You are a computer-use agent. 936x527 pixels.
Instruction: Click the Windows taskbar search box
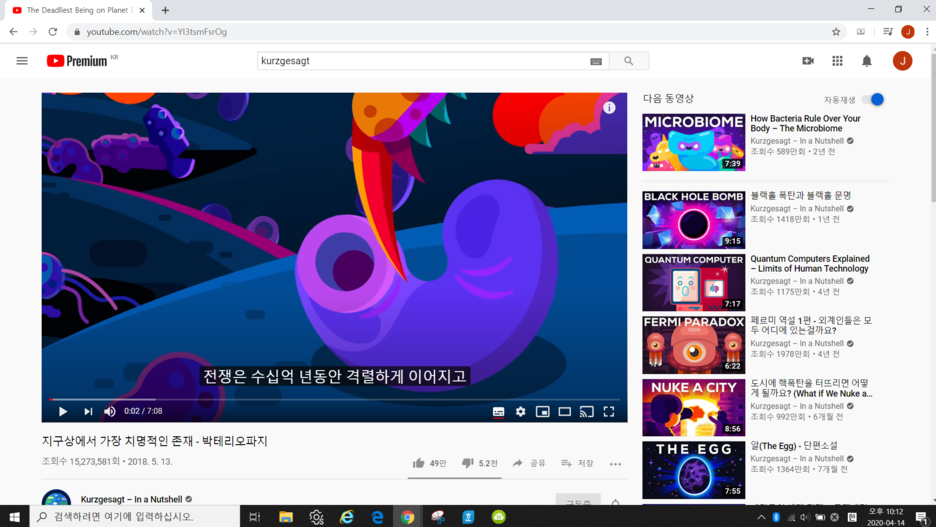134,516
